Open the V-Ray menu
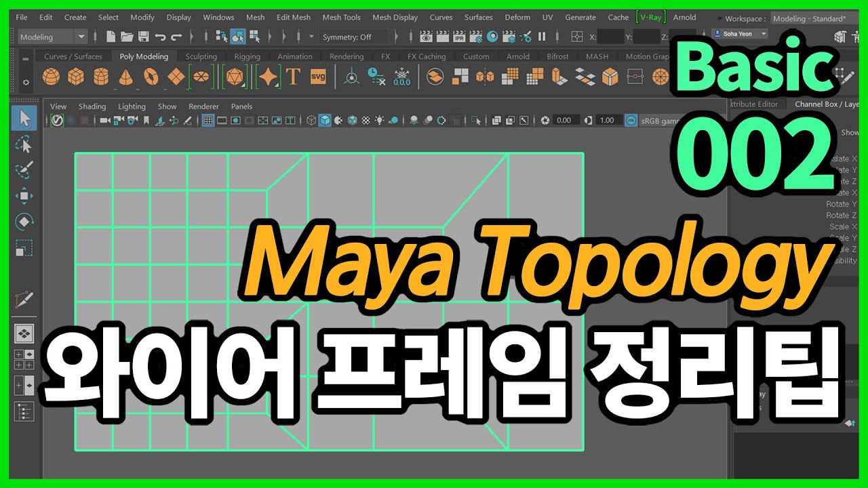Image resolution: width=868 pixels, height=488 pixels. coord(652,18)
